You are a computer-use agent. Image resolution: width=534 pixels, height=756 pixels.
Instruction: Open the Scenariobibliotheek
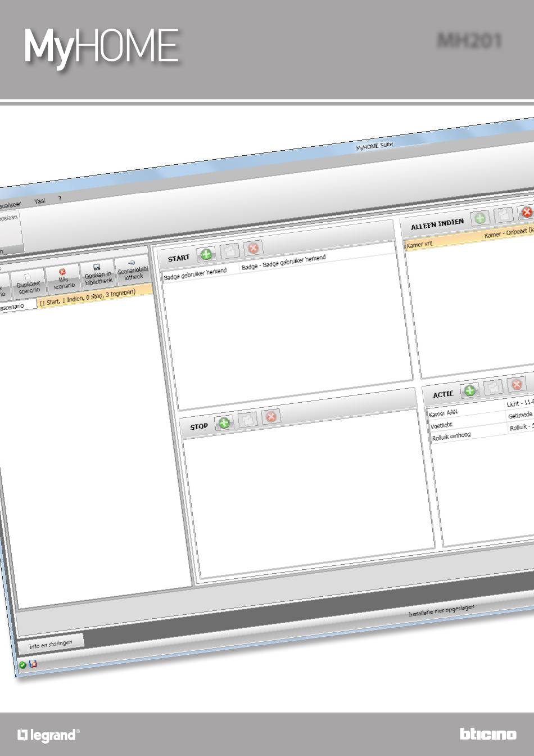pos(133,269)
